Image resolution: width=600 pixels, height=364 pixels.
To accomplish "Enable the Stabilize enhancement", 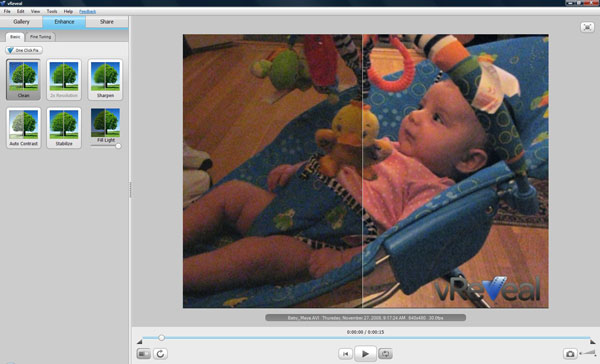I will [x=64, y=128].
